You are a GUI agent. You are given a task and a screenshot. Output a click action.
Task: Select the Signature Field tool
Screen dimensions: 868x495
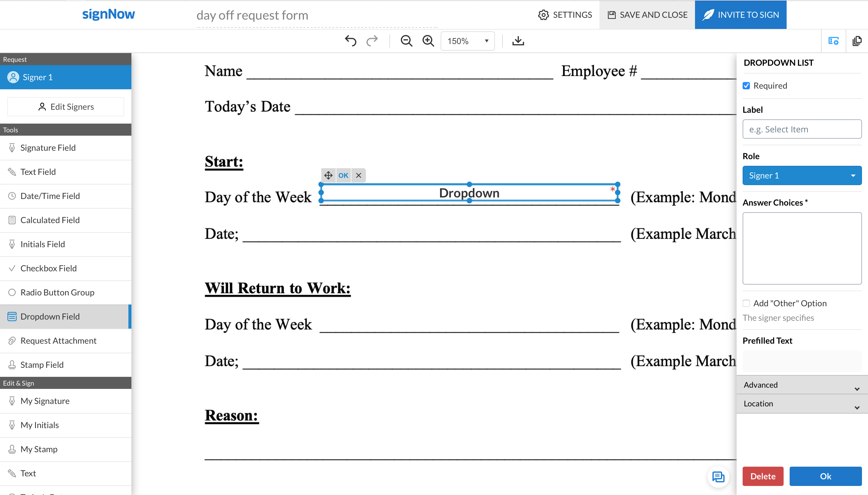[x=48, y=147]
